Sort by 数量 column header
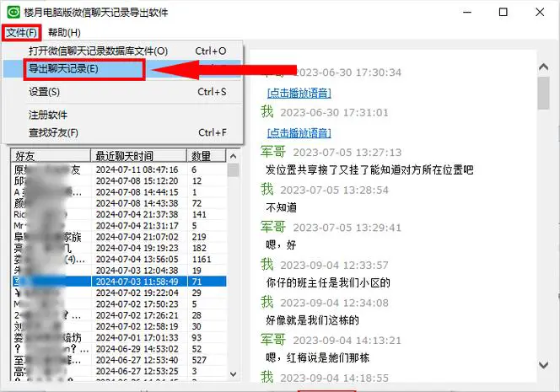 [207, 156]
